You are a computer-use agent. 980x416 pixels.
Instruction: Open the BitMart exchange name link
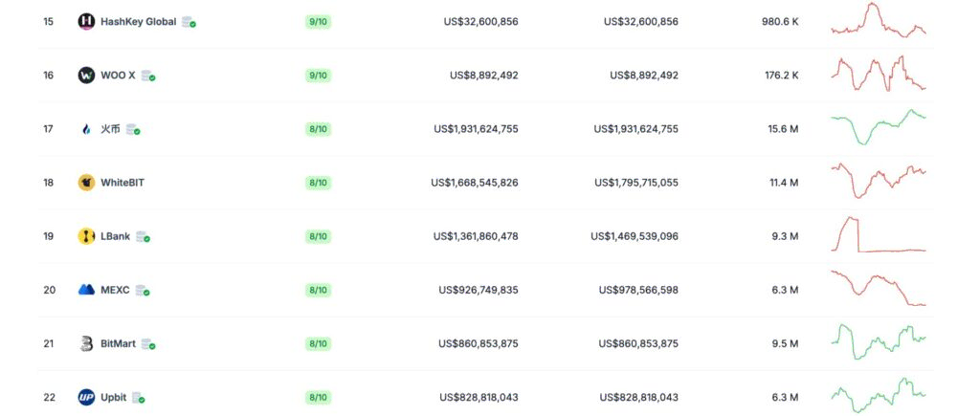pyautogui.click(x=118, y=343)
